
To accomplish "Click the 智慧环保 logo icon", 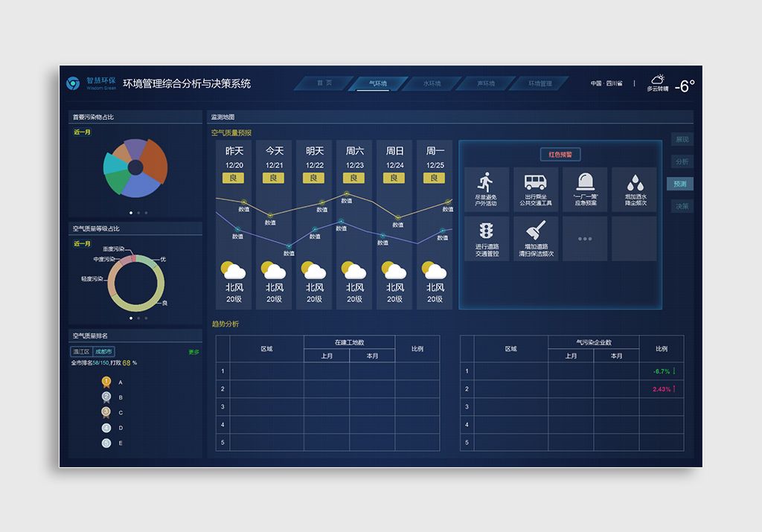I will pos(73,83).
